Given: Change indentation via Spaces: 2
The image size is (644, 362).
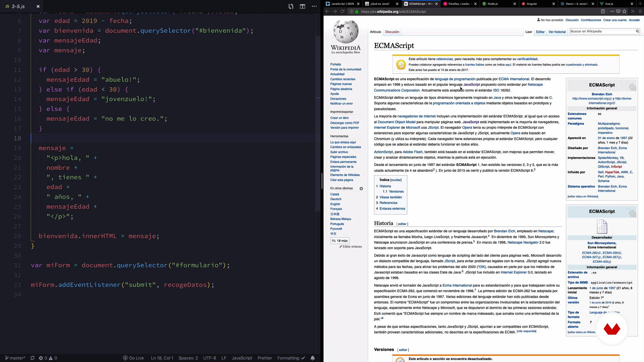Looking at the screenshot, I should 188,358.
